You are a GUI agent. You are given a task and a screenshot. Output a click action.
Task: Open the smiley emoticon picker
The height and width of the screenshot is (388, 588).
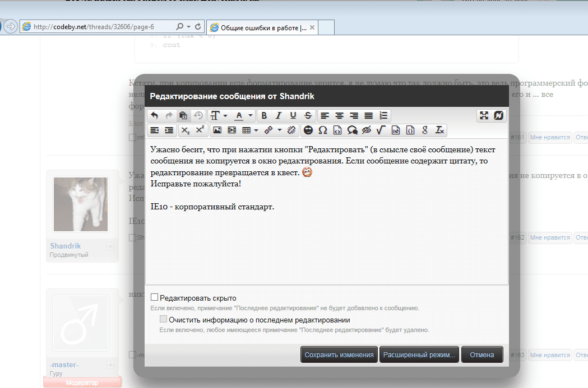click(x=308, y=130)
